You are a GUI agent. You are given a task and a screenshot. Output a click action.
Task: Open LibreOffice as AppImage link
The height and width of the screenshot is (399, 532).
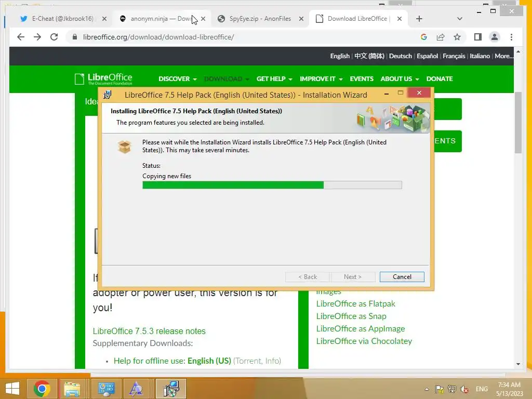tap(361, 329)
